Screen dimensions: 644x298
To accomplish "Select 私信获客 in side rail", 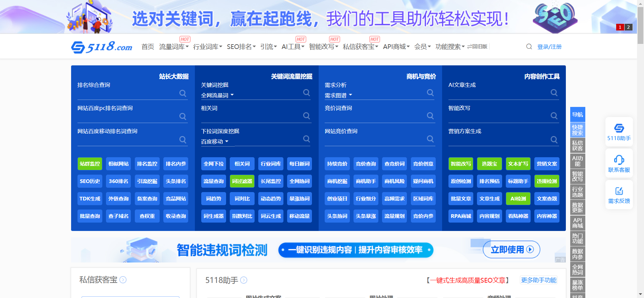I will (x=578, y=145).
